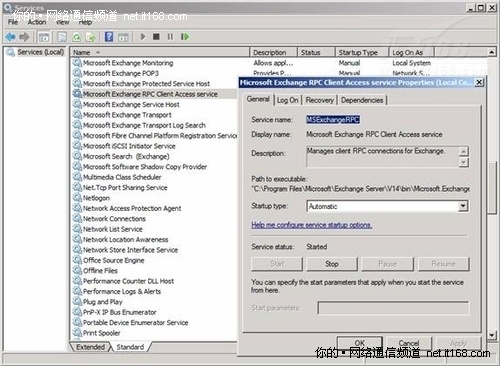The width and height of the screenshot is (500, 366).
Task: Close the Properties dialog
Action: [x=479, y=82]
